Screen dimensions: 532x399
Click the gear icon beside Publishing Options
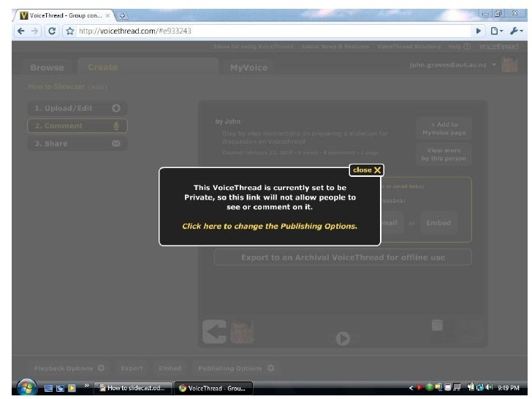(x=270, y=368)
